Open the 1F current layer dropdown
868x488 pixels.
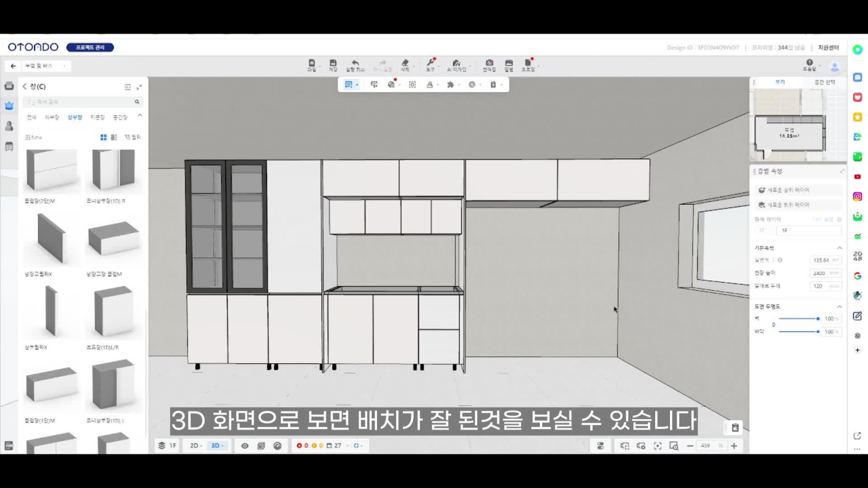coord(808,230)
